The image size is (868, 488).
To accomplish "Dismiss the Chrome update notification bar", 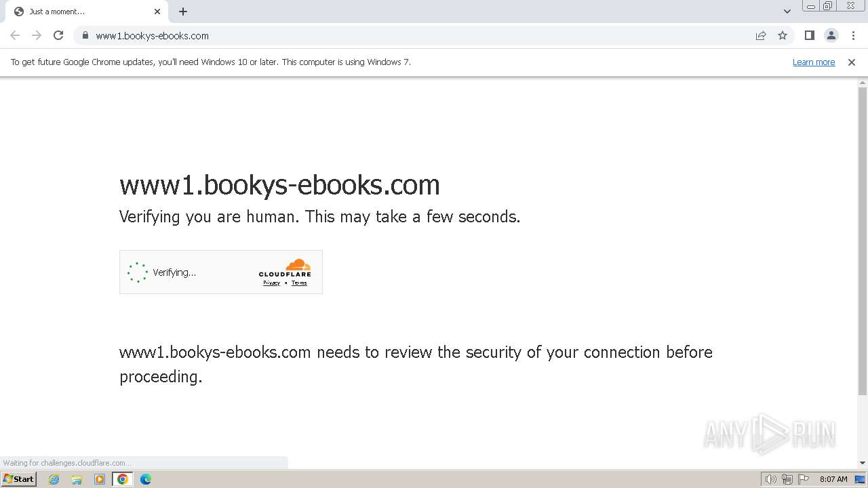I will (851, 62).
